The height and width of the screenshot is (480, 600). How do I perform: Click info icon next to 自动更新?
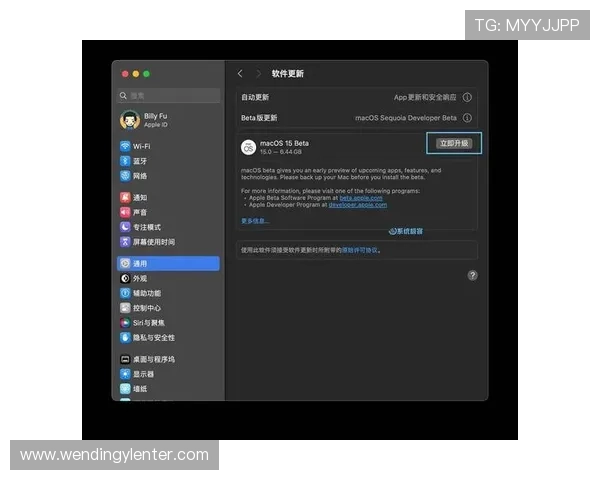[467, 97]
